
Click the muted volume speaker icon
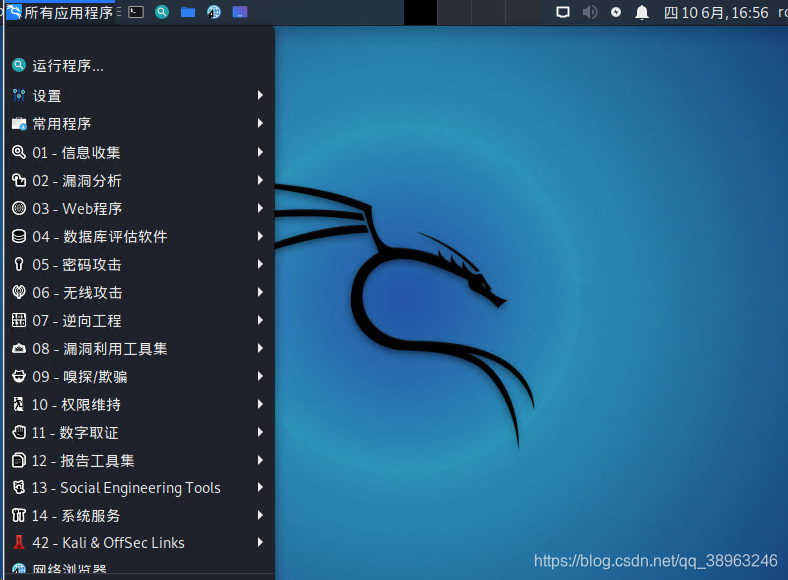(589, 12)
